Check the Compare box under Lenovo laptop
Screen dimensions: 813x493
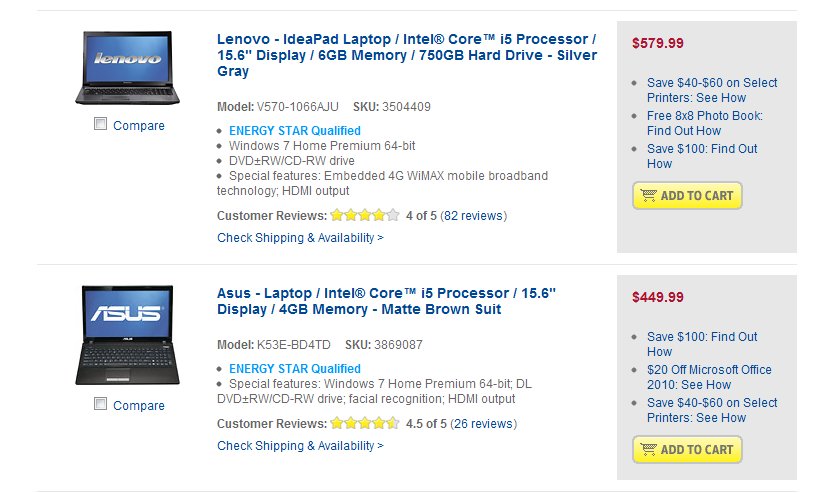100,124
